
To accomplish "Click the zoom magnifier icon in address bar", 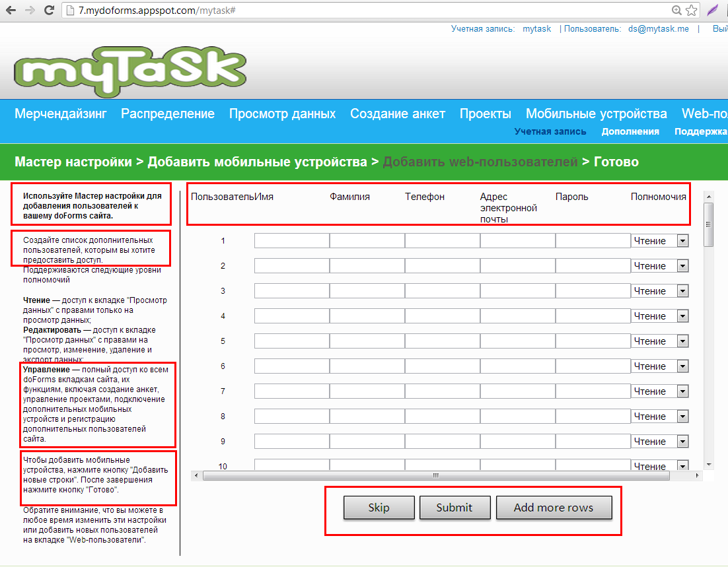I will coord(676,11).
